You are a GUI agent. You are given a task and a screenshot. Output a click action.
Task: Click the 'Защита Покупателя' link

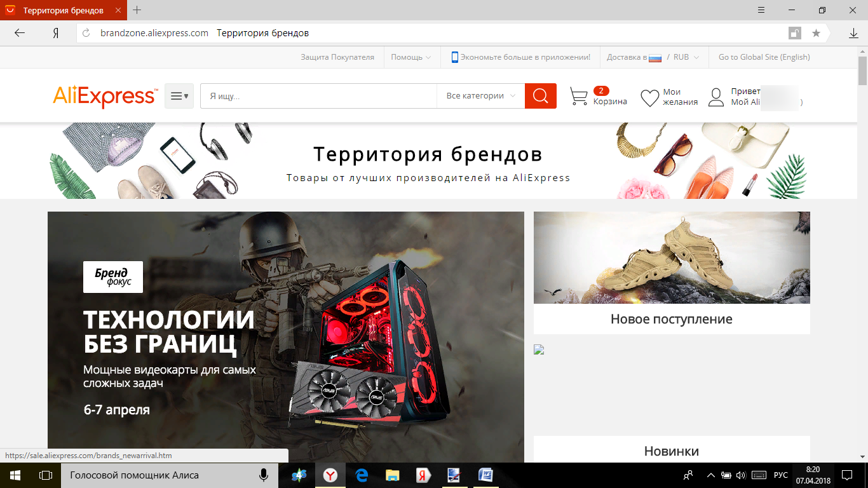click(x=337, y=57)
